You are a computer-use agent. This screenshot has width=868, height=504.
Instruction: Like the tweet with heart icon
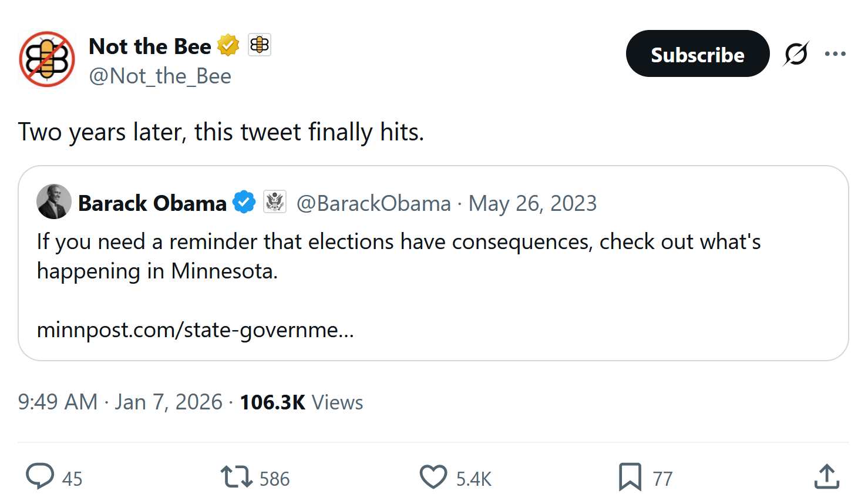(433, 476)
